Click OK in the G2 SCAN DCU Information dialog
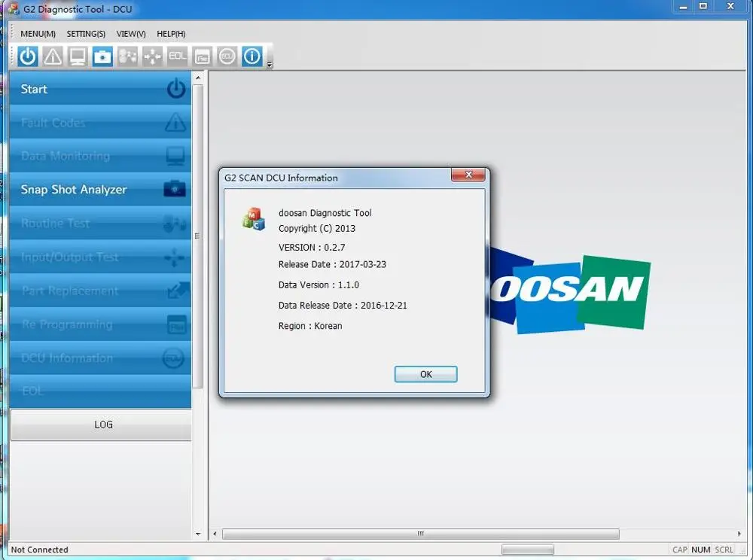 click(x=425, y=374)
